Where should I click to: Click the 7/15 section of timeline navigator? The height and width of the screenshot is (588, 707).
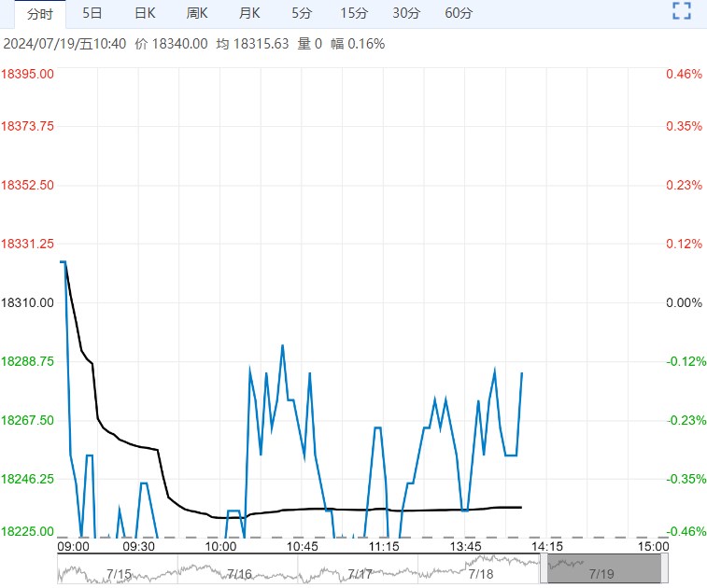119,573
